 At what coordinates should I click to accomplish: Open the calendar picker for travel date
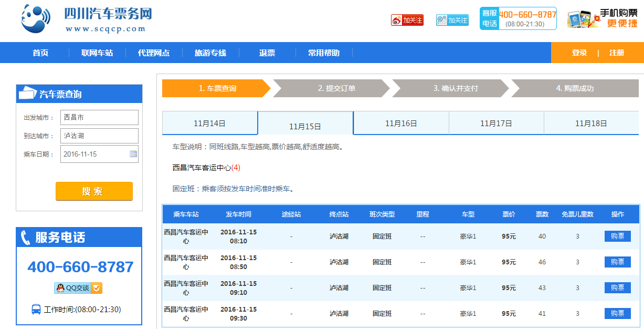pos(133,154)
